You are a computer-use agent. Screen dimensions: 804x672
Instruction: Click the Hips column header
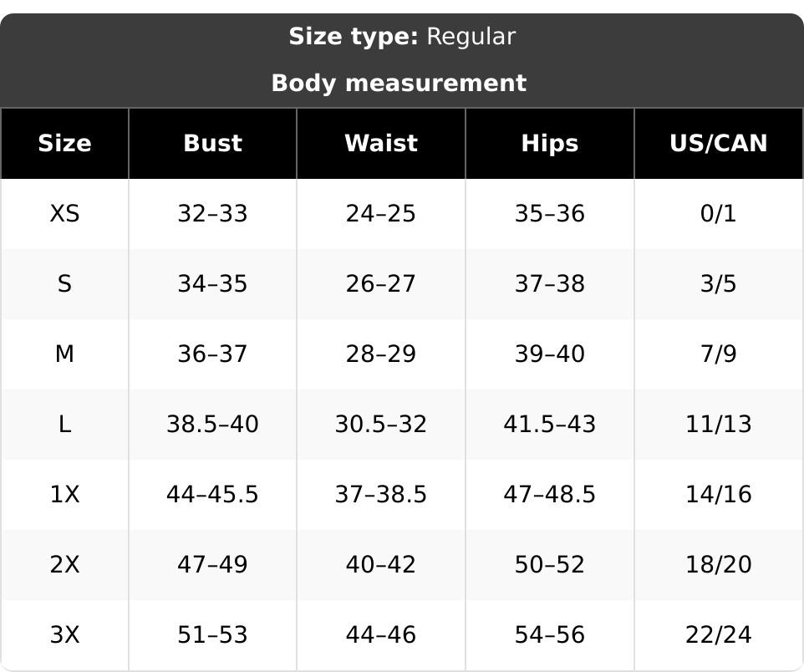point(550,144)
